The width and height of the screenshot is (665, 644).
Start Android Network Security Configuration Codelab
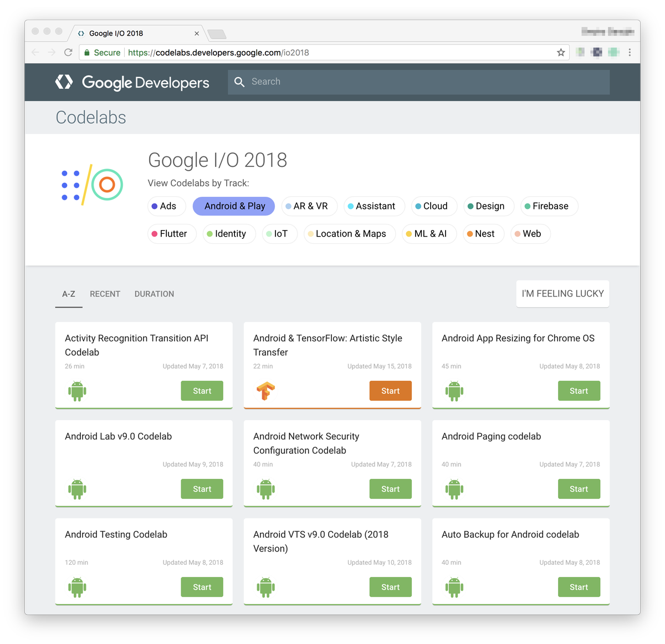(x=391, y=489)
